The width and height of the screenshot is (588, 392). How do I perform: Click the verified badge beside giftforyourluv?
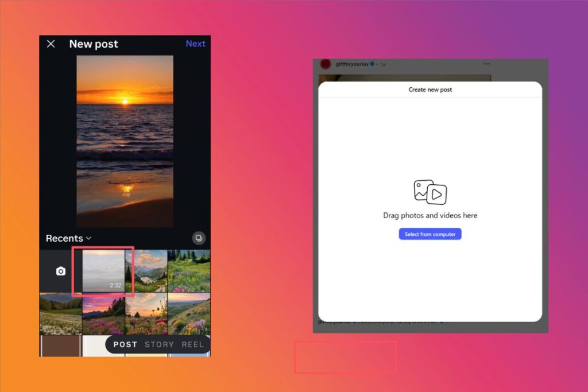372,64
